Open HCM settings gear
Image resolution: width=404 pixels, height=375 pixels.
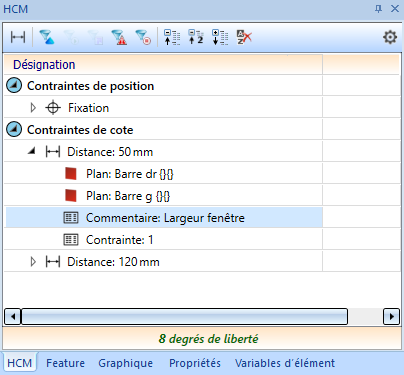pyautogui.click(x=390, y=37)
